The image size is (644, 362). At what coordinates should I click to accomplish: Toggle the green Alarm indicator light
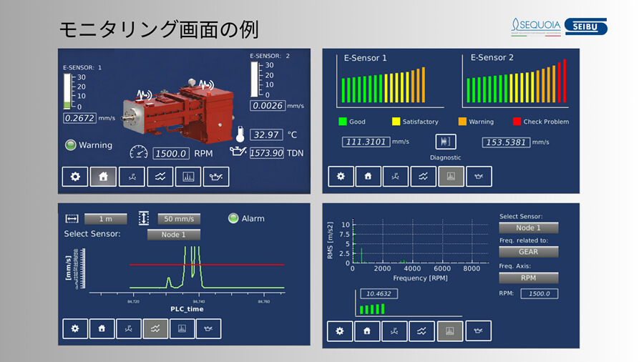tap(233, 219)
